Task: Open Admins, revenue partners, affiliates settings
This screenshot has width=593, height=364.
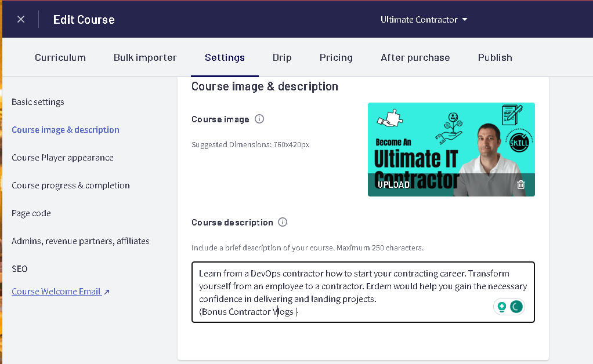Action: 81,241
